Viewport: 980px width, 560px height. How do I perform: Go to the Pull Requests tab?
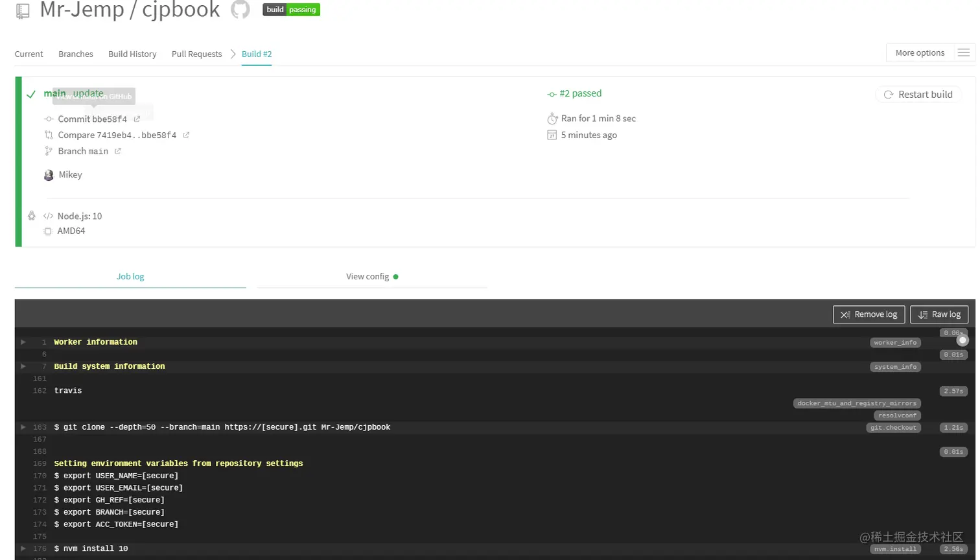196,54
